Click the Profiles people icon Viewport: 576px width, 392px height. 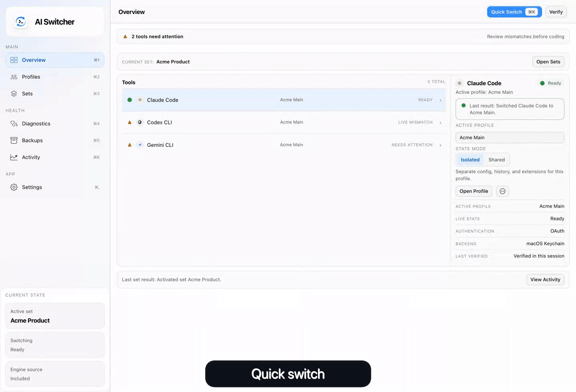[14, 77]
